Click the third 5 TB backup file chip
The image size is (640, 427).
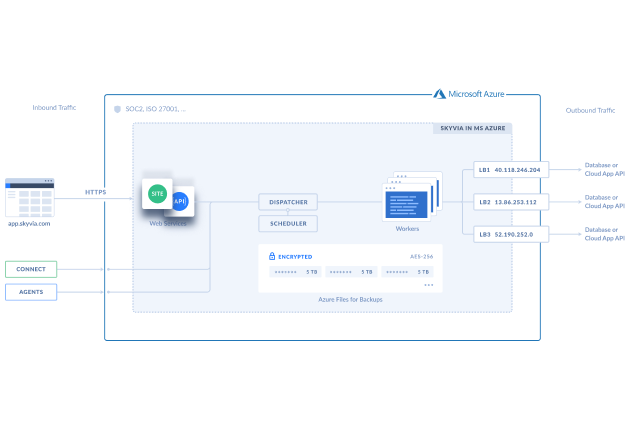[x=407, y=272]
